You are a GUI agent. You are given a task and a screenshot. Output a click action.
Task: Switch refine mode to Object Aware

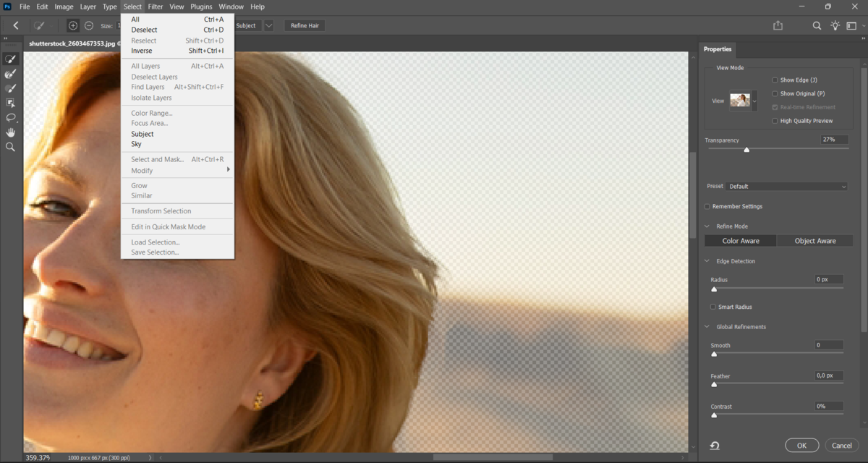tap(815, 241)
